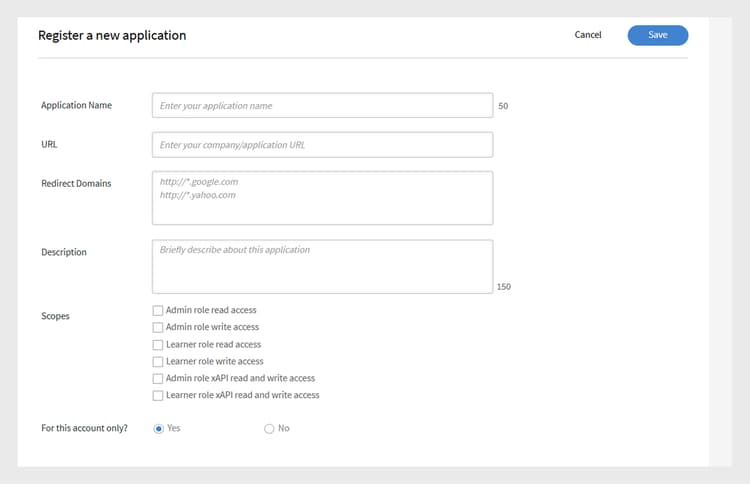Image resolution: width=750 pixels, height=484 pixels.
Task: Click inside the Redirect Domains text area
Action: coord(322,198)
